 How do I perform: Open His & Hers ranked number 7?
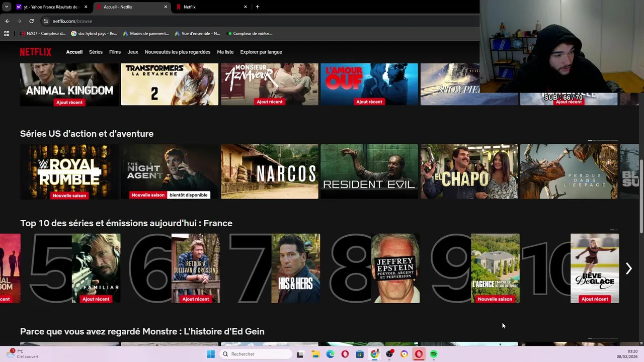click(x=295, y=268)
